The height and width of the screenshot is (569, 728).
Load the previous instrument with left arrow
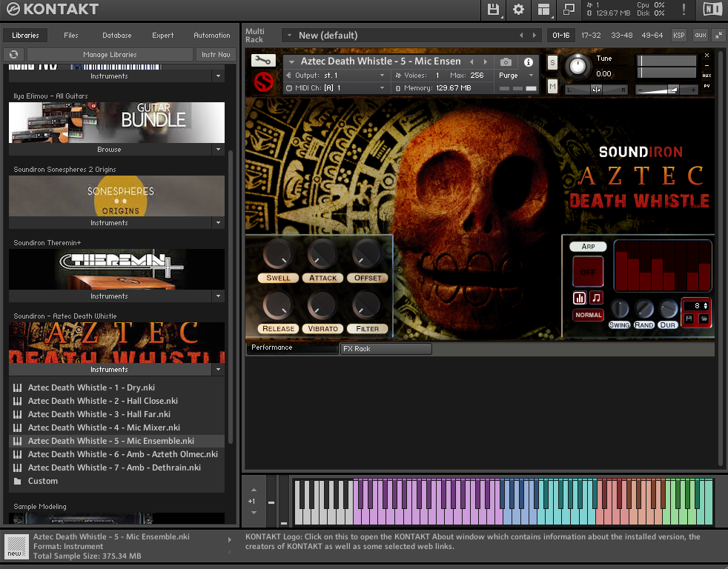[x=471, y=61]
